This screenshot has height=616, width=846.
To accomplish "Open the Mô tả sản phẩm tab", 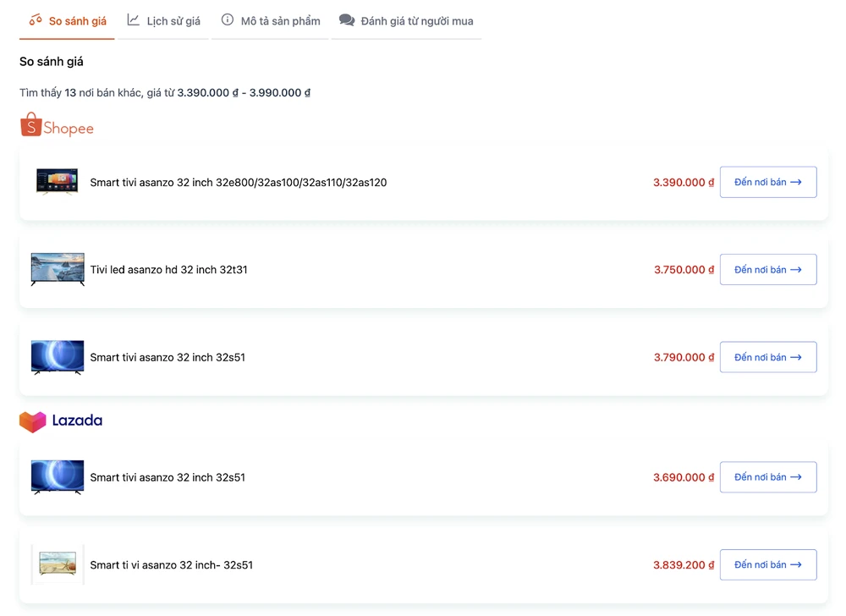I will point(280,21).
